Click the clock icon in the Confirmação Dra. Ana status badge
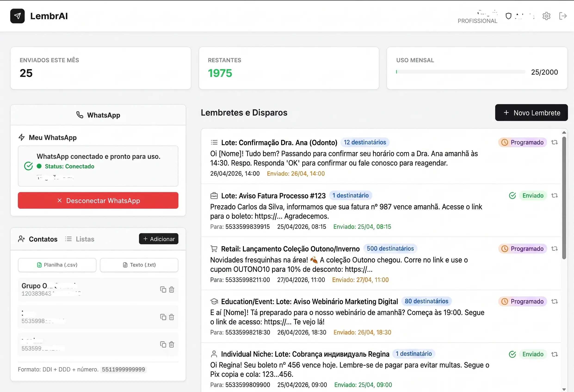This screenshot has width=574, height=392. [x=504, y=142]
